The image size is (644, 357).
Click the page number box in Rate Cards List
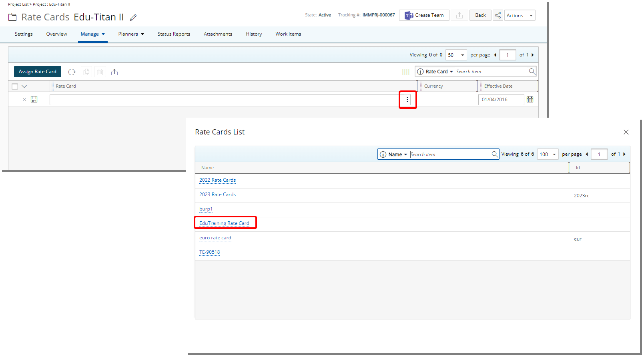(599, 154)
